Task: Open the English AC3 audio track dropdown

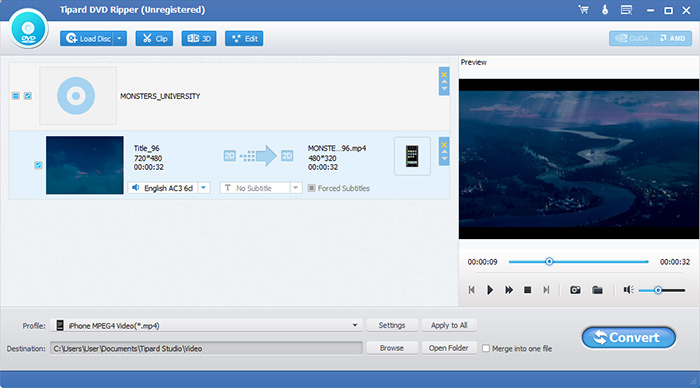Action: tap(203, 188)
